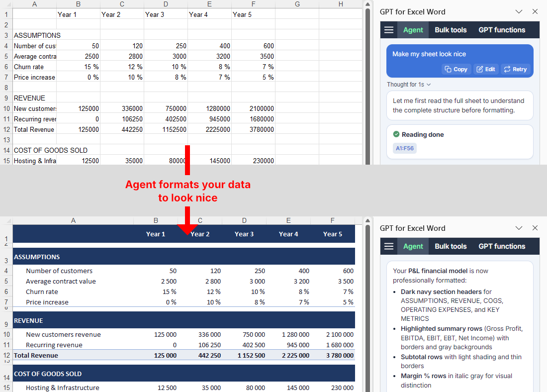The width and height of the screenshot is (547, 392).
Task: Open the hamburger menu in the top GPT panel
Action: [388, 29]
